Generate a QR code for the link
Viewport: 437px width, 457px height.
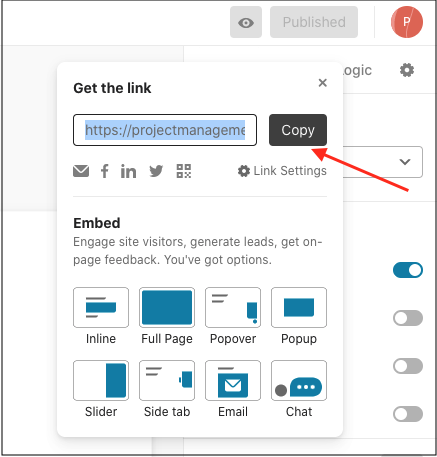184,171
